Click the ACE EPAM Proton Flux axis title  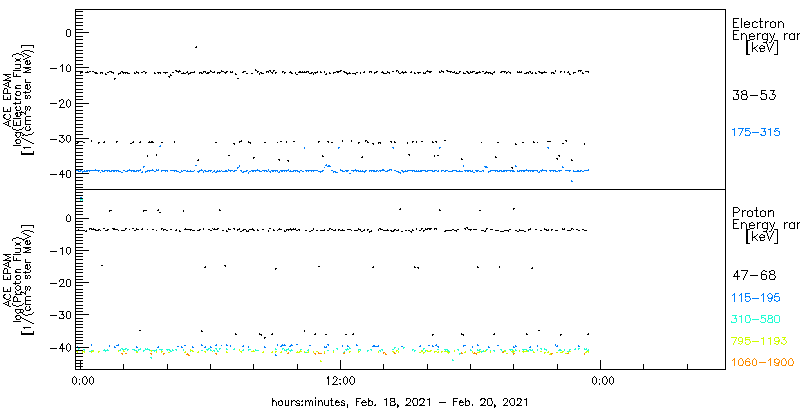20,278
